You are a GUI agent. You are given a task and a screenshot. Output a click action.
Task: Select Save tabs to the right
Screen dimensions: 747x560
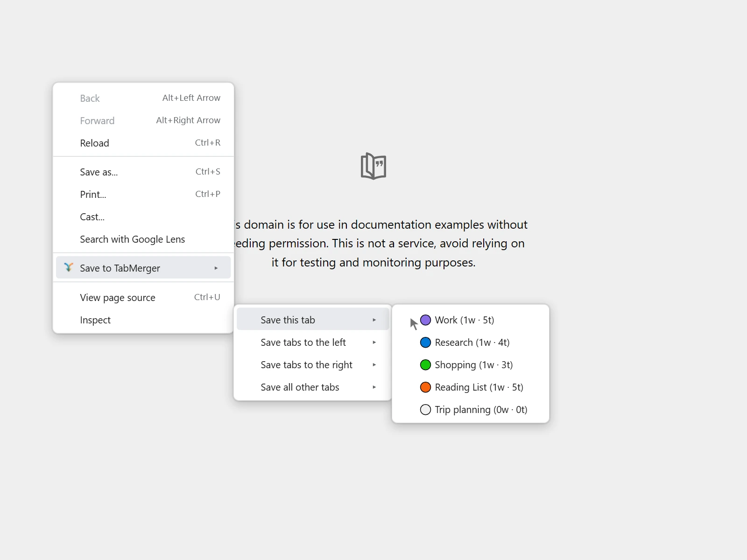click(313, 365)
